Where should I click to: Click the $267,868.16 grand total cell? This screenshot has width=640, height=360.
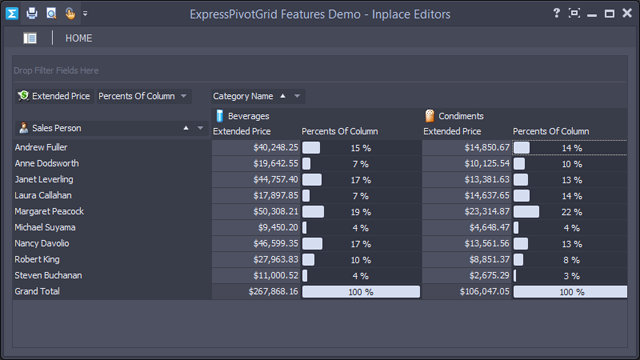tap(256, 291)
